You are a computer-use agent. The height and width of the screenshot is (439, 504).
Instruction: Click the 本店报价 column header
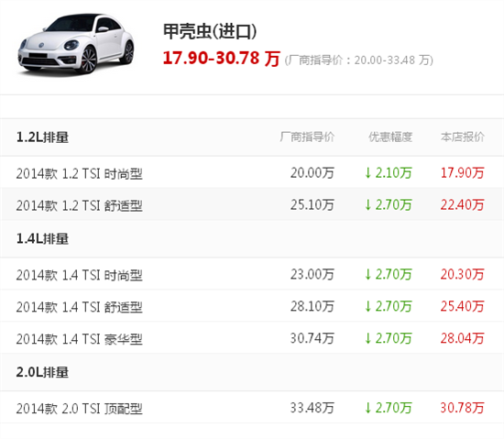coord(463,137)
